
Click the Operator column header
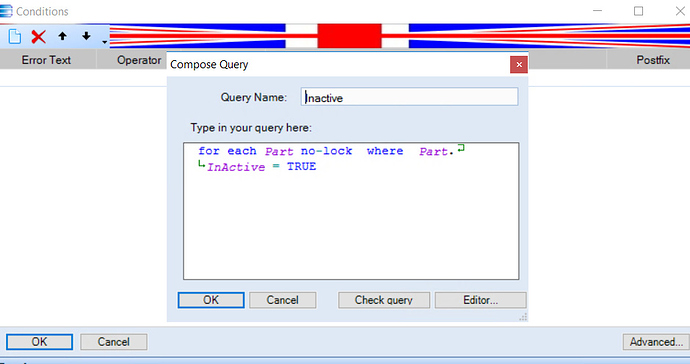[x=139, y=60]
